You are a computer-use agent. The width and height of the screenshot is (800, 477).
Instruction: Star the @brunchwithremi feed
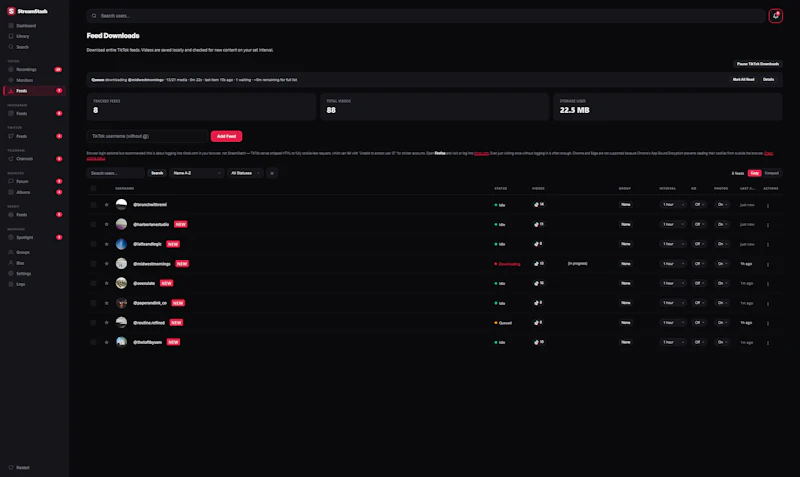107,205
